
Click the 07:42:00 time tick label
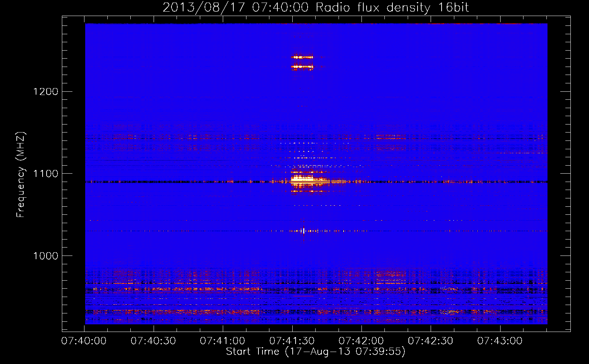[361, 341]
